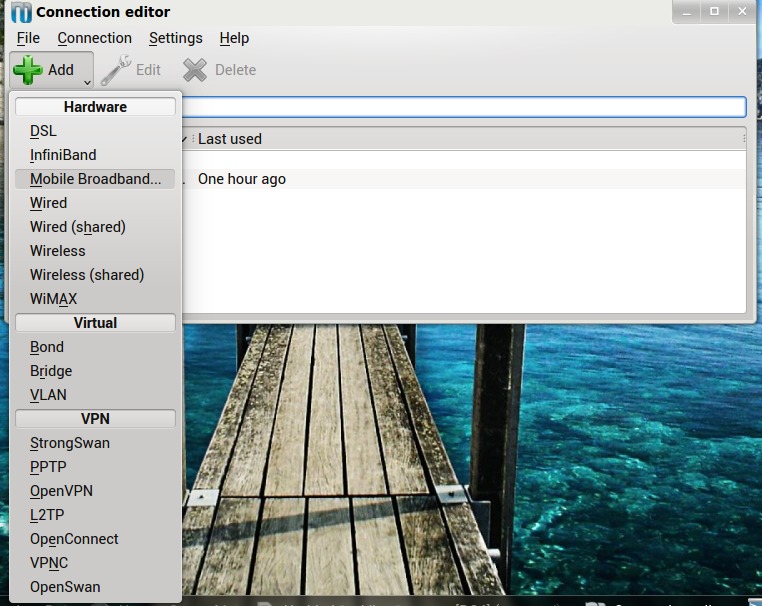
Task: Add a Wireless connection
Action: [x=58, y=251]
